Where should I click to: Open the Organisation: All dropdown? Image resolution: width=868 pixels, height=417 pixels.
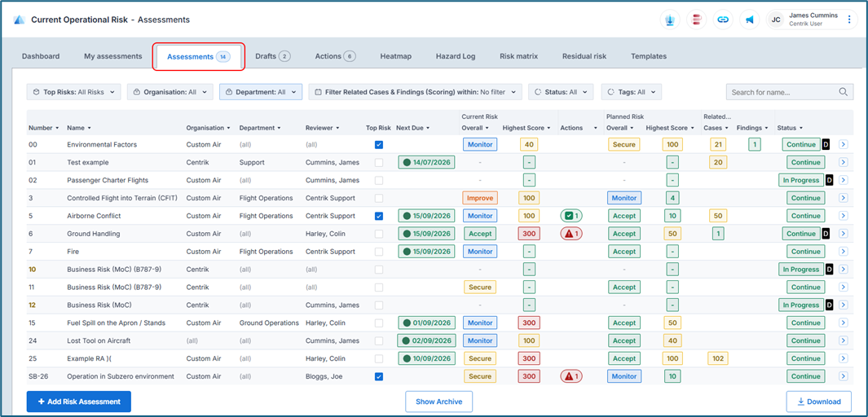tap(170, 92)
